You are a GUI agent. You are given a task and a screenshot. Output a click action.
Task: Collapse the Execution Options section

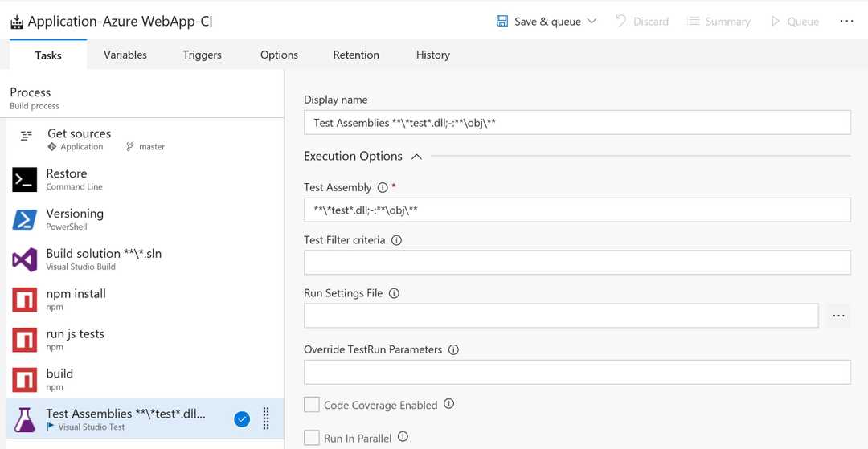point(416,157)
